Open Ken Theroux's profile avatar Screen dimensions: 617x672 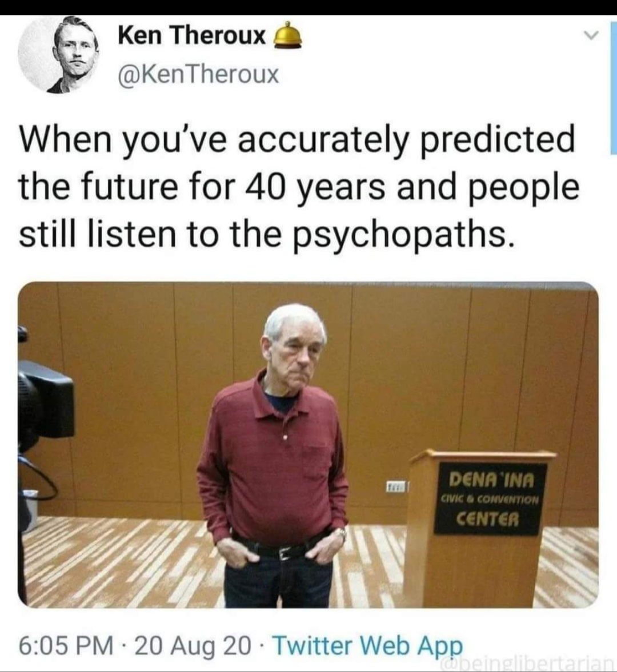[x=58, y=54]
